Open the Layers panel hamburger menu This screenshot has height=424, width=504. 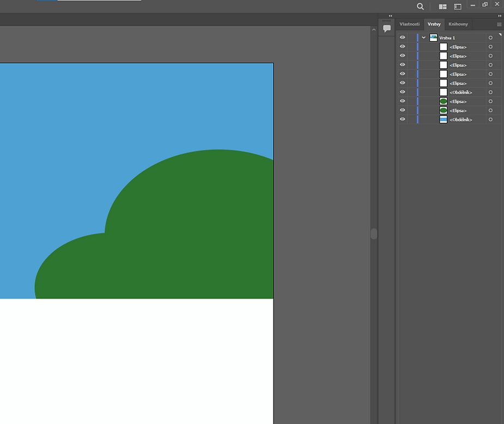pos(499,24)
